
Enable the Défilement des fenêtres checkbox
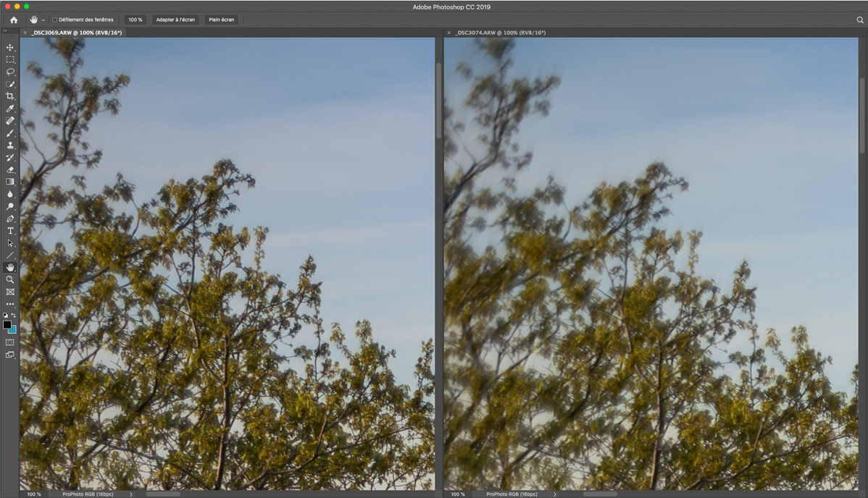pyautogui.click(x=55, y=20)
